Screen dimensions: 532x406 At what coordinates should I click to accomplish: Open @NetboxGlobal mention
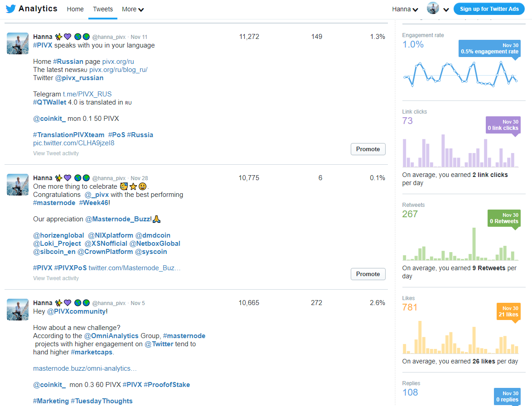tap(155, 244)
